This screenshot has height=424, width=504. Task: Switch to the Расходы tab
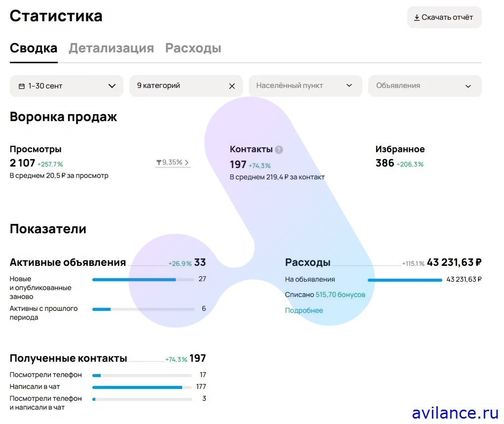(x=193, y=48)
